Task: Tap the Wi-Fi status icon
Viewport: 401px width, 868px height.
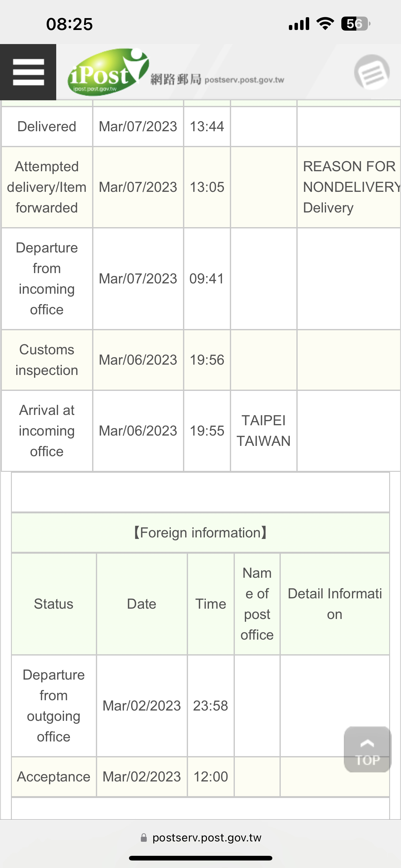Action: (x=325, y=24)
